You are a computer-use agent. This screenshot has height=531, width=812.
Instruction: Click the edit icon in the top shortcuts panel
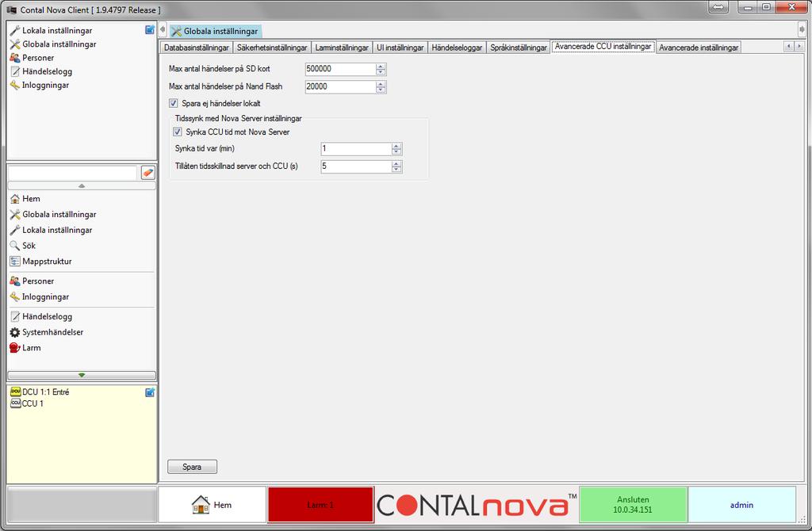point(150,30)
